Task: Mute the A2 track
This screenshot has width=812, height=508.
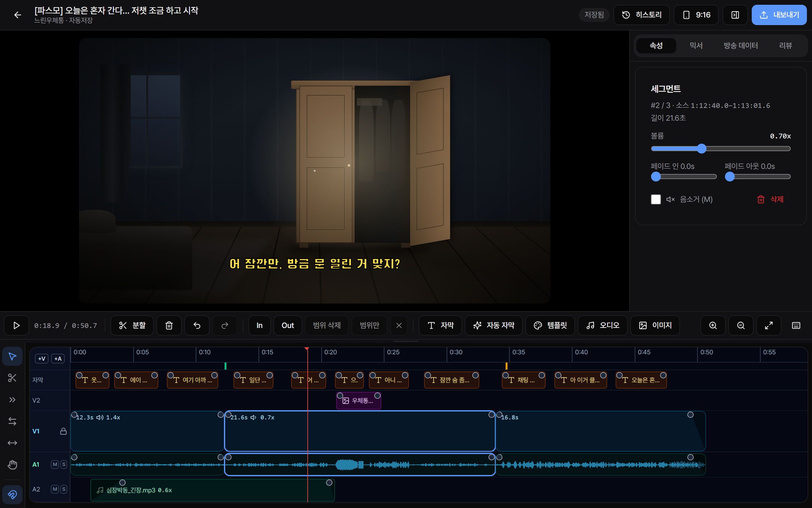Action: (55, 489)
